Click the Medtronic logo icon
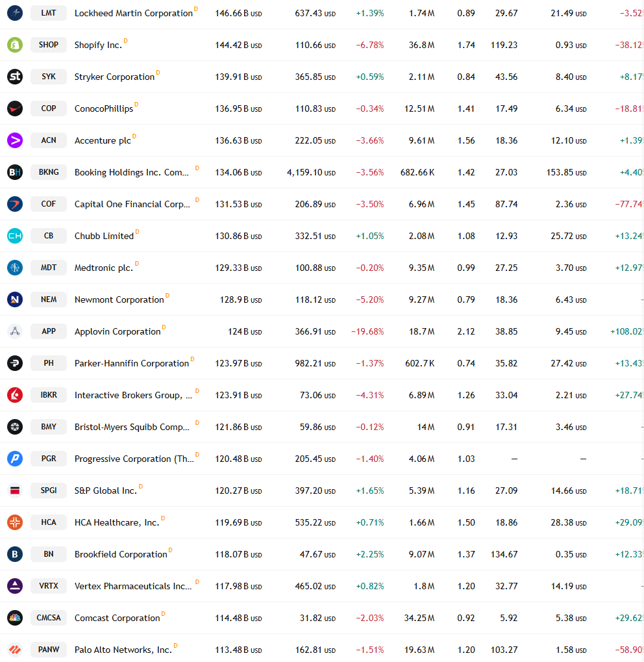The image size is (644, 662). point(15,268)
